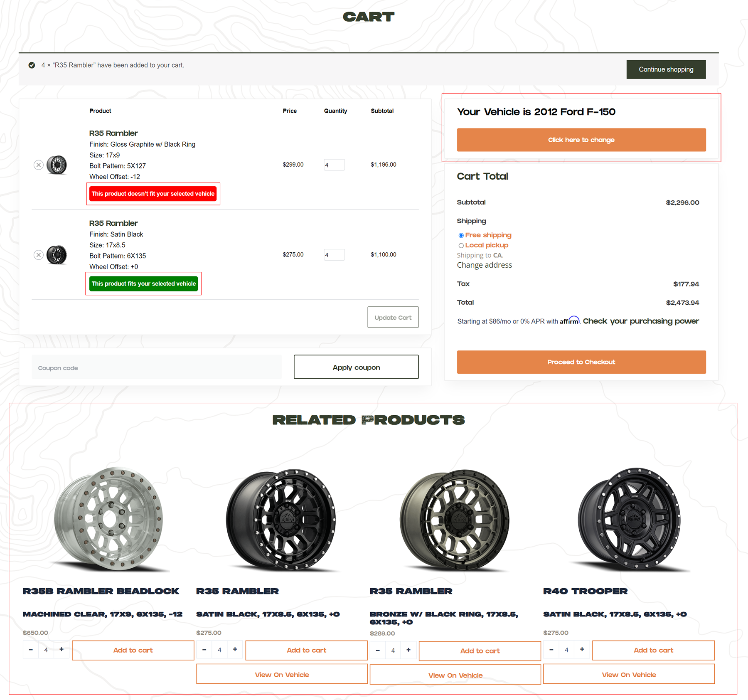Open the first R35 Rambler product link in cart
Image resolution: width=748 pixels, height=700 pixels.
click(113, 133)
